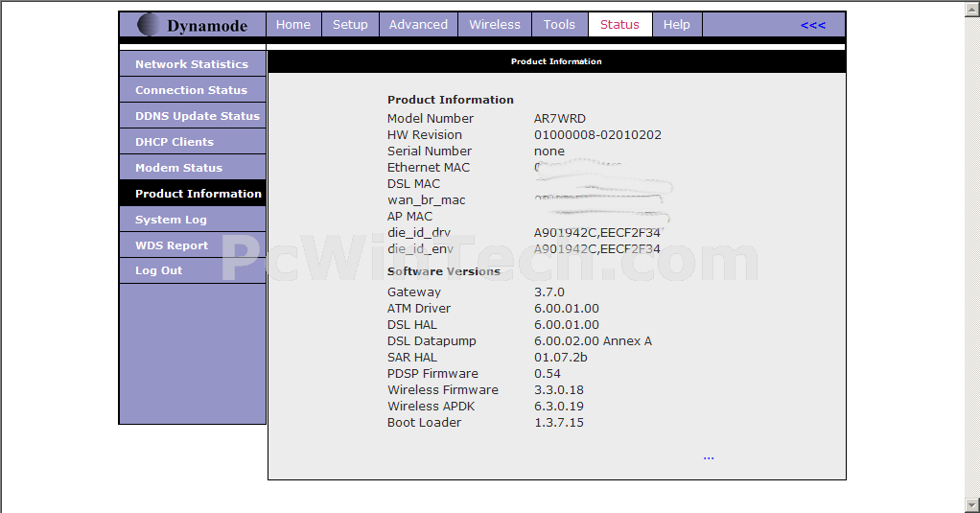Click the Model Number value AR7WRD
This screenshot has height=513, width=980.
[559, 118]
